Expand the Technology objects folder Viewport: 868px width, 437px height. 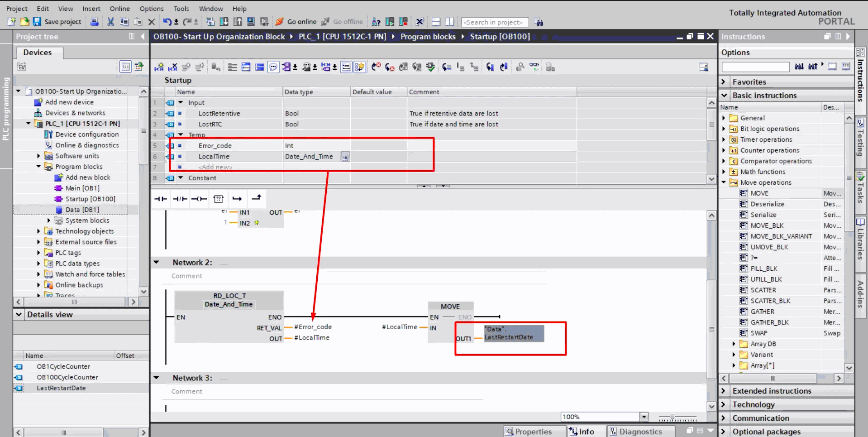[x=38, y=231]
